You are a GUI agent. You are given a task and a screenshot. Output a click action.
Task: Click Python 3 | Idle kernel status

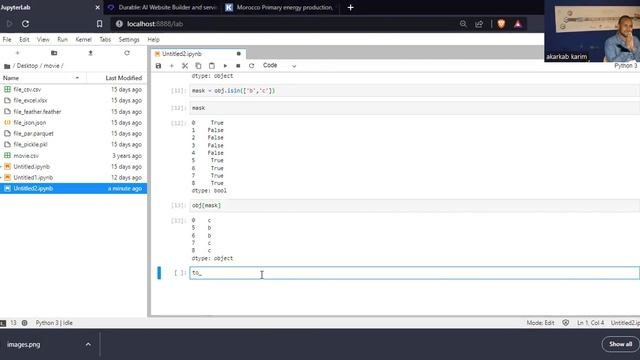54,323
